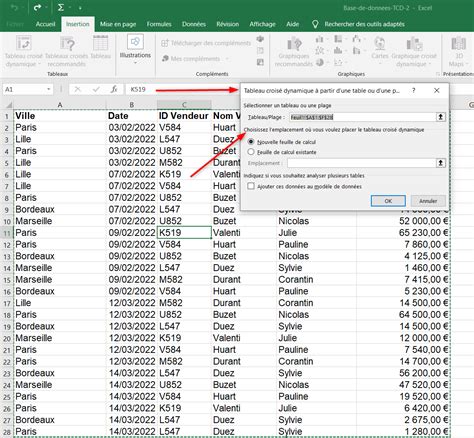Viewport: 474px width, 438px height.
Task: Click the Valenti cell in row 20
Action: point(244,338)
